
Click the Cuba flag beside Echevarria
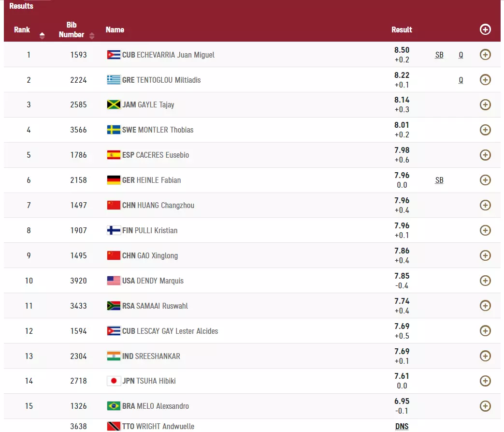pyautogui.click(x=114, y=55)
